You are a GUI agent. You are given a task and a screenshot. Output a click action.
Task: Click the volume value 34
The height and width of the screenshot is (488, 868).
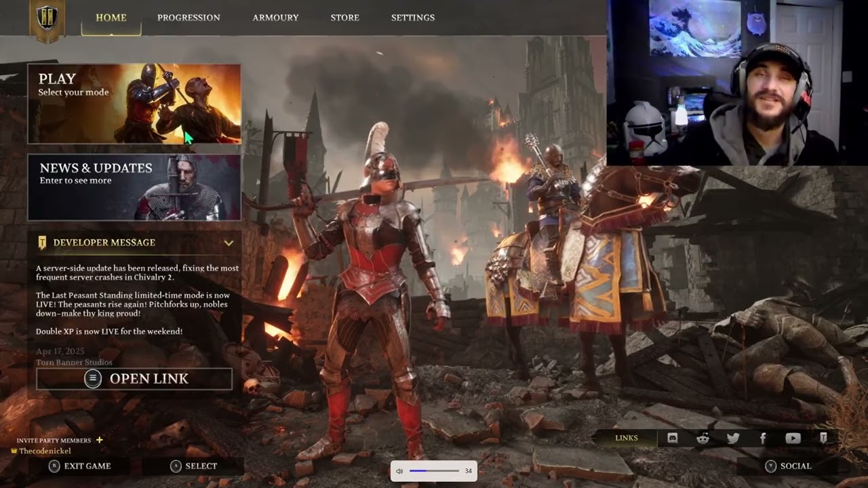point(468,471)
